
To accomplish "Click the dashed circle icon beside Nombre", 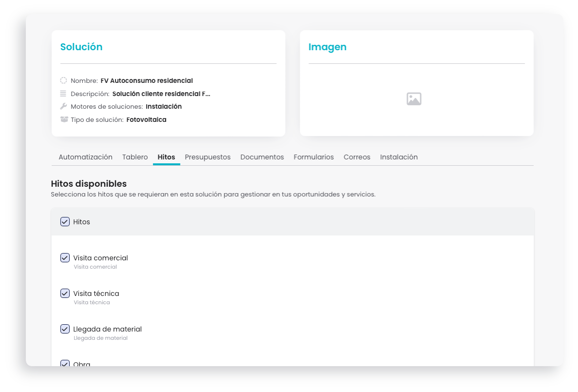I will (x=63, y=80).
